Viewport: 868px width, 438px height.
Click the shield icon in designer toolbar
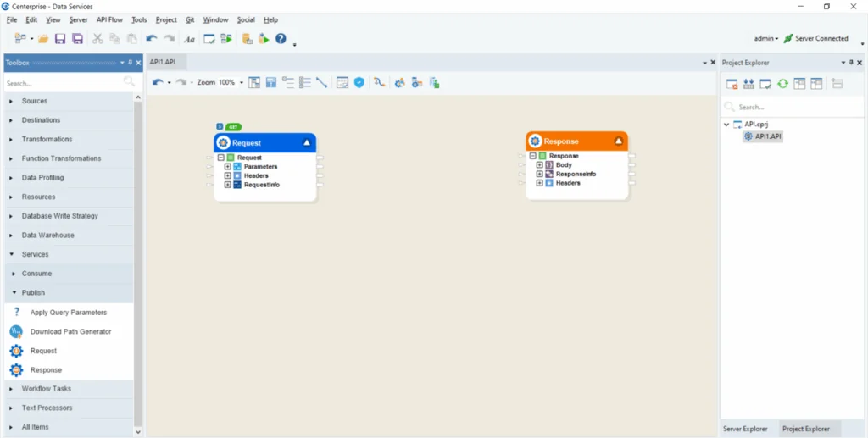(x=359, y=82)
